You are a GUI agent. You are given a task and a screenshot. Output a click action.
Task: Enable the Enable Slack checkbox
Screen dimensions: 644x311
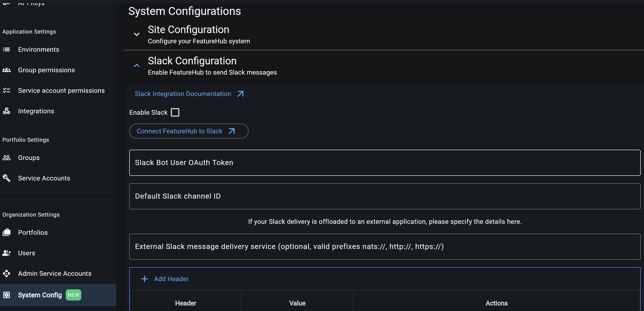pos(175,112)
